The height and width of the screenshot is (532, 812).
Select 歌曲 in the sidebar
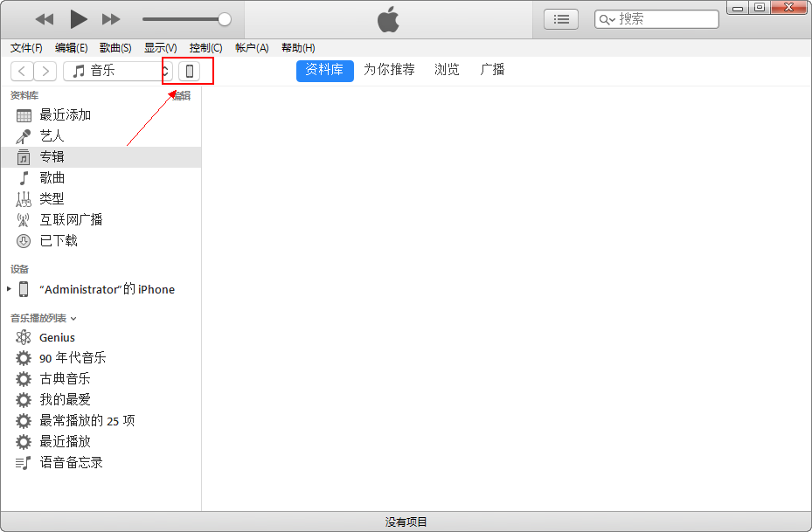tap(101, 177)
